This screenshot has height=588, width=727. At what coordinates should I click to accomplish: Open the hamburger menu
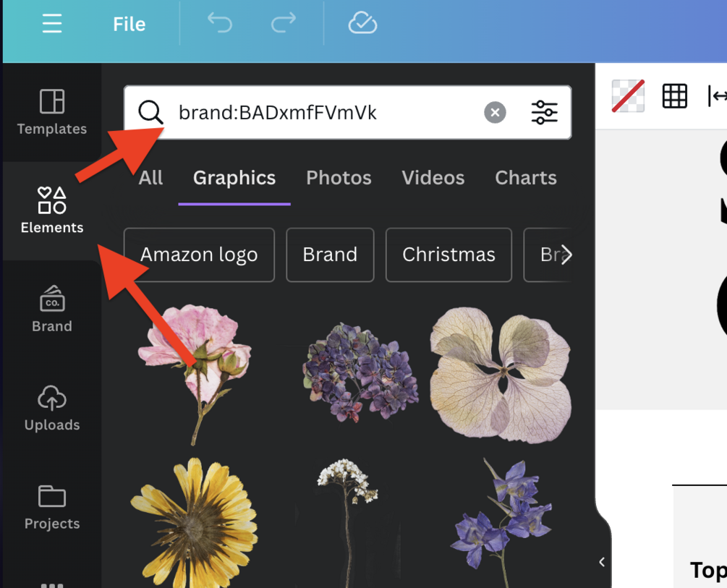coord(51,23)
